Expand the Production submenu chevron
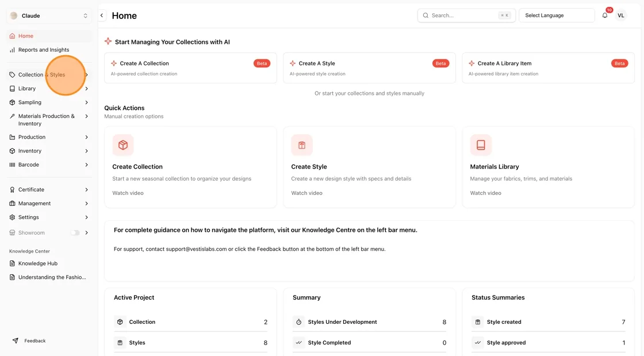The image size is (644, 356). [87, 137]
